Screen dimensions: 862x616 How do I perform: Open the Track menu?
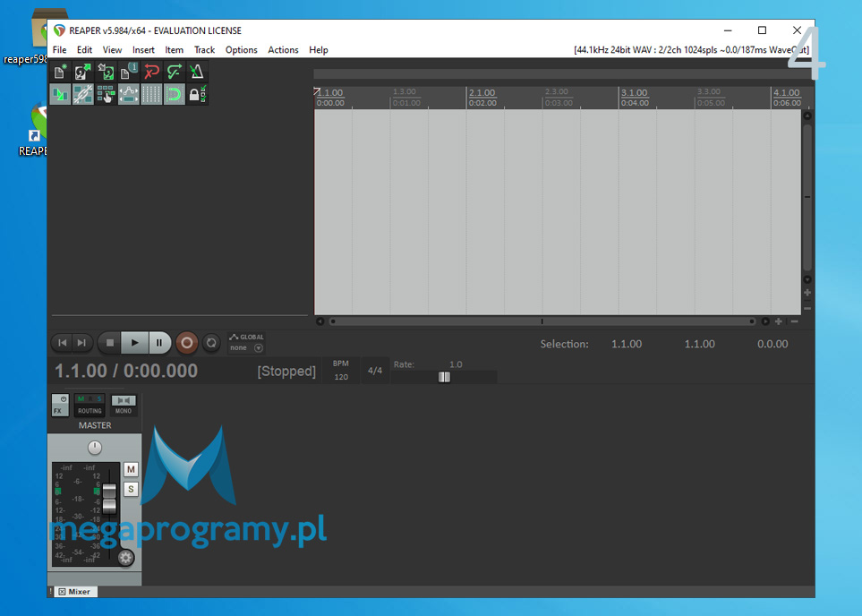click(204, 50)
